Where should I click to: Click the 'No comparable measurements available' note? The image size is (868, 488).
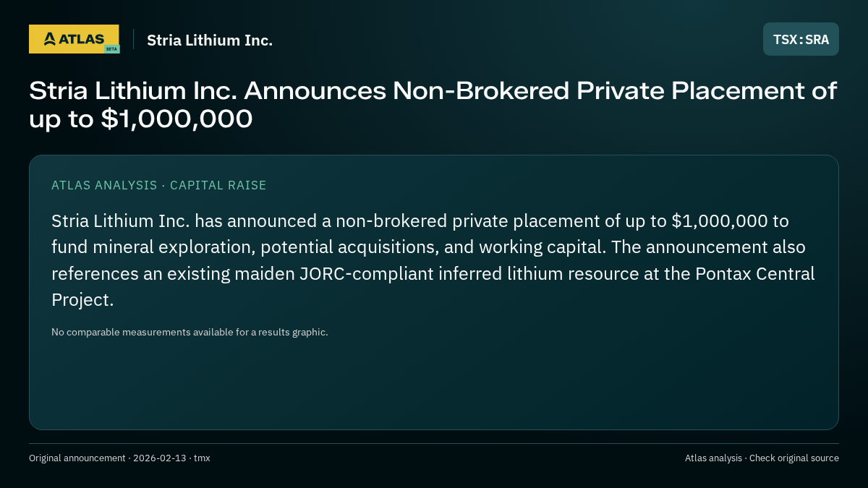190,332
